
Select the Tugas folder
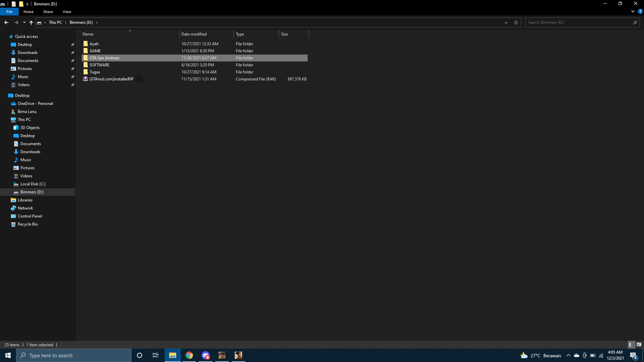[95, 72]
